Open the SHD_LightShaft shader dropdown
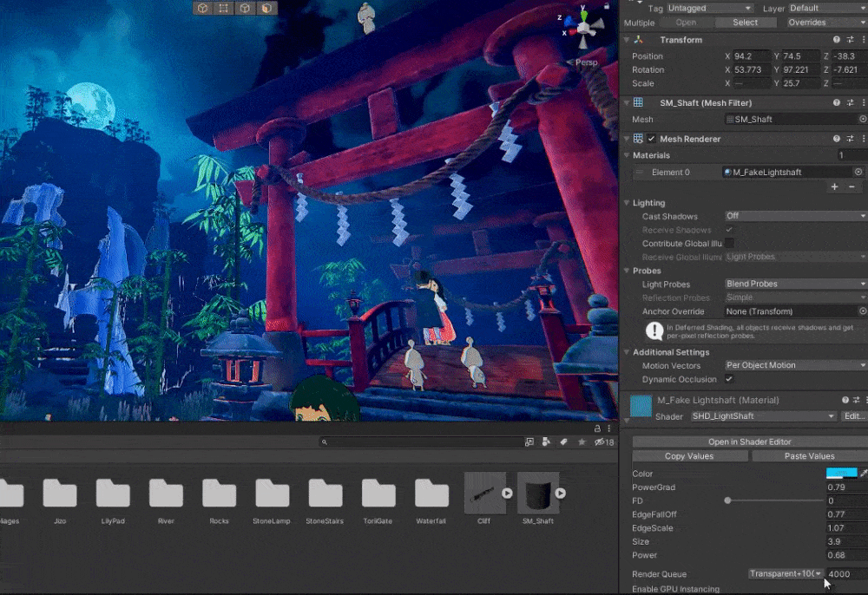This screenshot has height=595, width=868. pos(763,416)
